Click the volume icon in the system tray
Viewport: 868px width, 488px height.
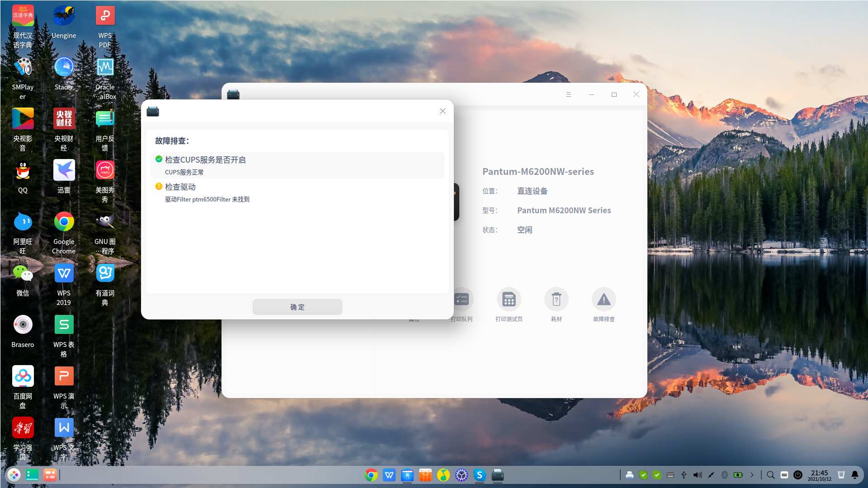pyautogui.click(x=698, y=475)
